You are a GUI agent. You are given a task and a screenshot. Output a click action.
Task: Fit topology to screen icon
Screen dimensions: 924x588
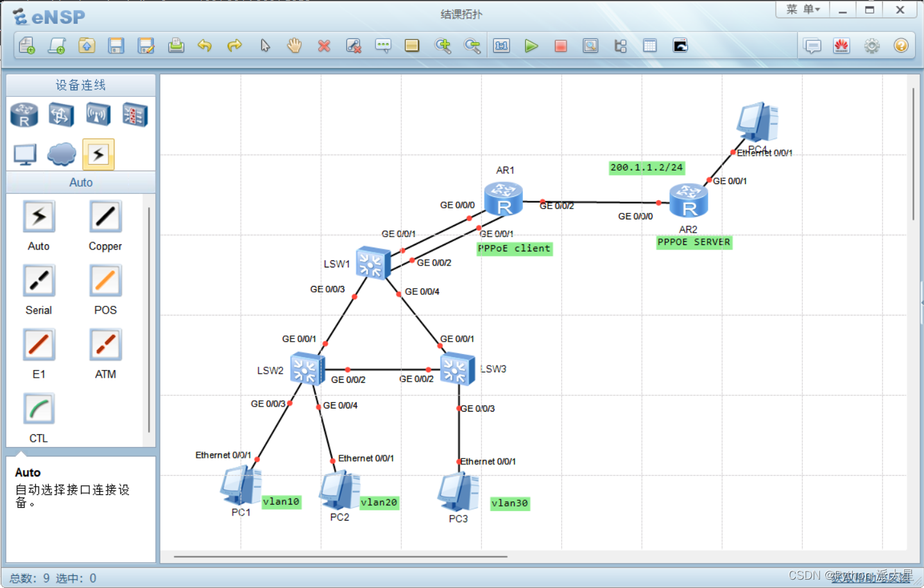[501, 46]
